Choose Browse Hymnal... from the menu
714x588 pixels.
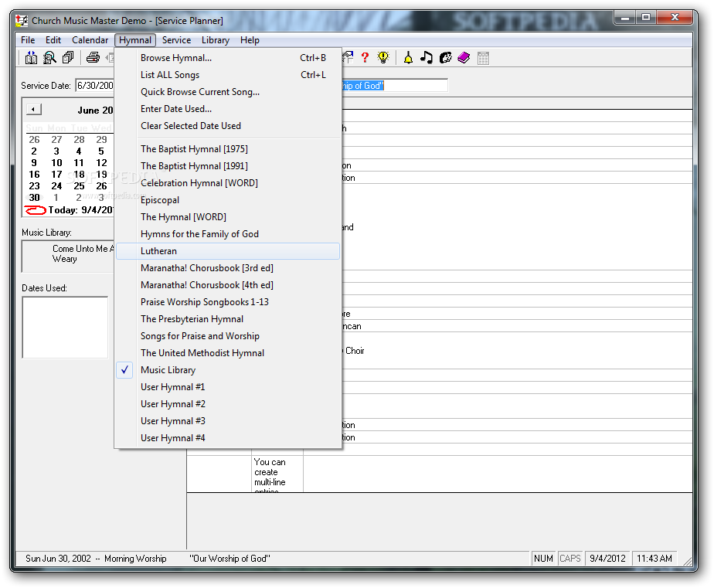click(228, 58)
